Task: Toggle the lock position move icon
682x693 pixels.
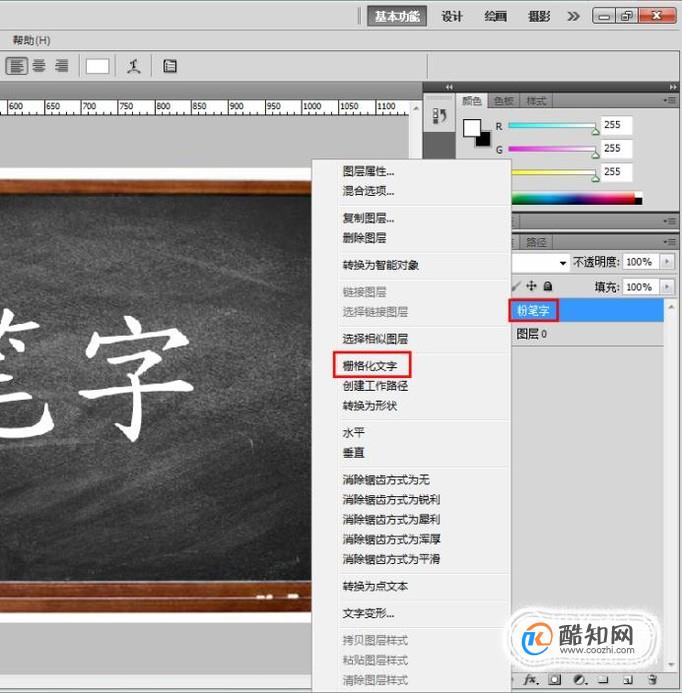Action: point(531,286)
